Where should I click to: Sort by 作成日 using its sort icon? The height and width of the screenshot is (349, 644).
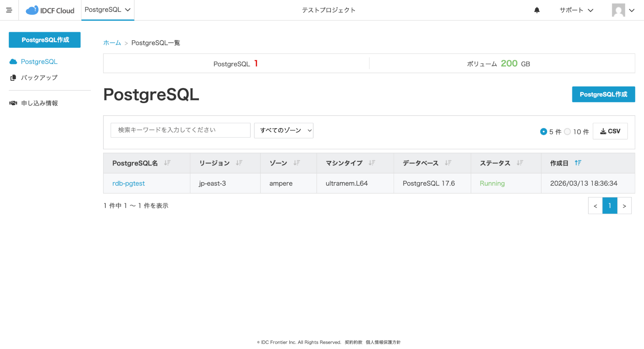[578, 163]
